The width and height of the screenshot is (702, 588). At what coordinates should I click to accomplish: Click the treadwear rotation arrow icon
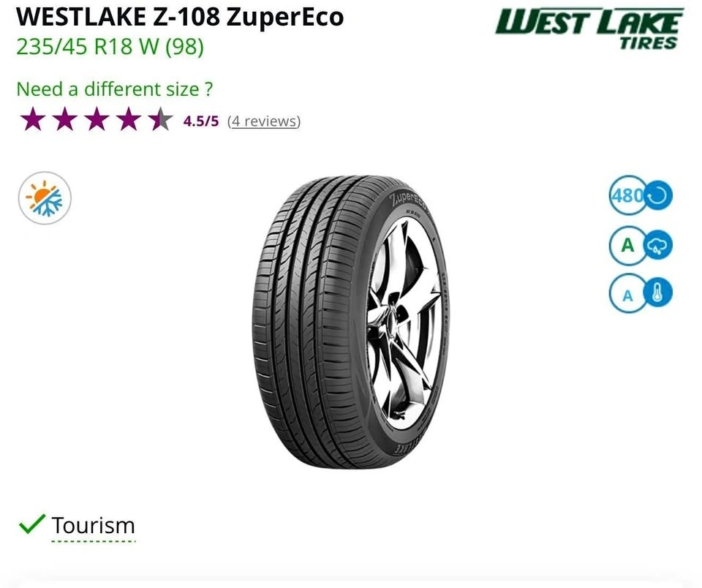tap(657, 196)
